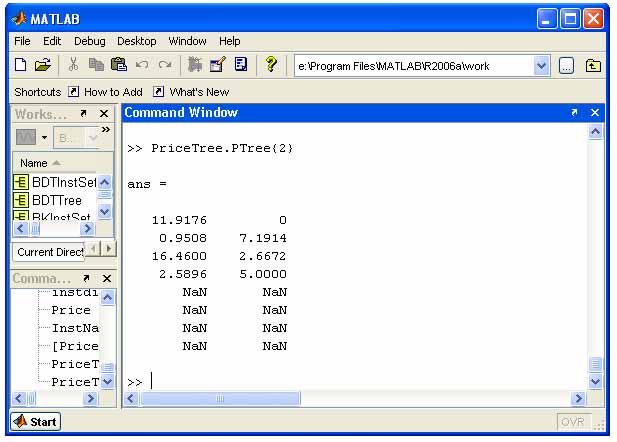Click Command Window scroll up arrow
The width and height of the screenshot is (617, 442).
595,131
